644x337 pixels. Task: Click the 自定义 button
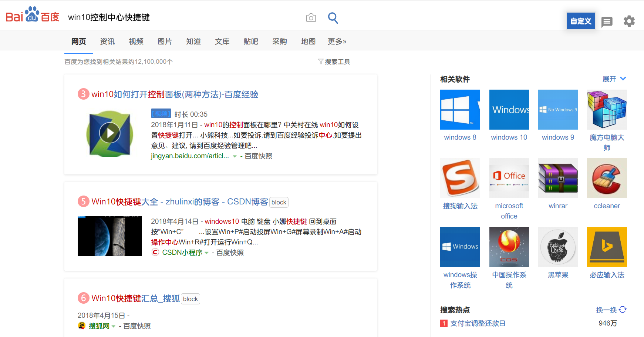click(581, 21)
